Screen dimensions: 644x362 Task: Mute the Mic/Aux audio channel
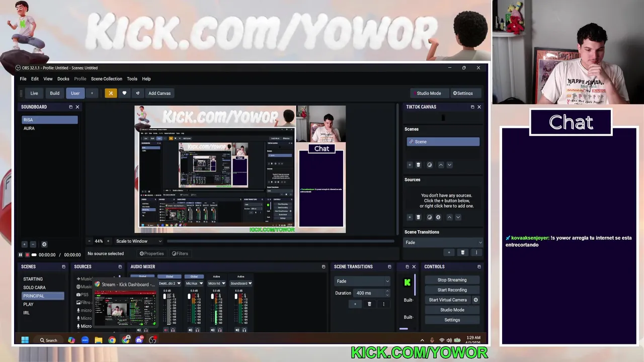click(x=190, y=330)
